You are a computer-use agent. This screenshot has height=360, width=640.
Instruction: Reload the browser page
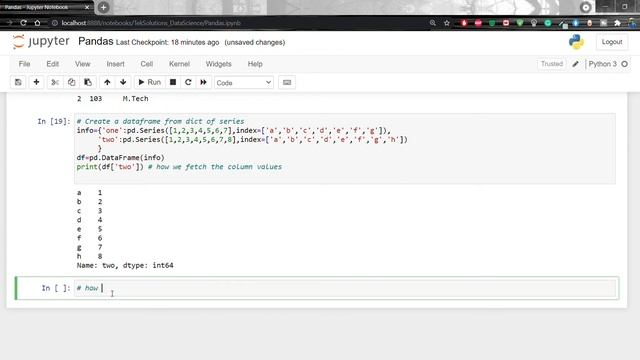click(x=23, y=23)
